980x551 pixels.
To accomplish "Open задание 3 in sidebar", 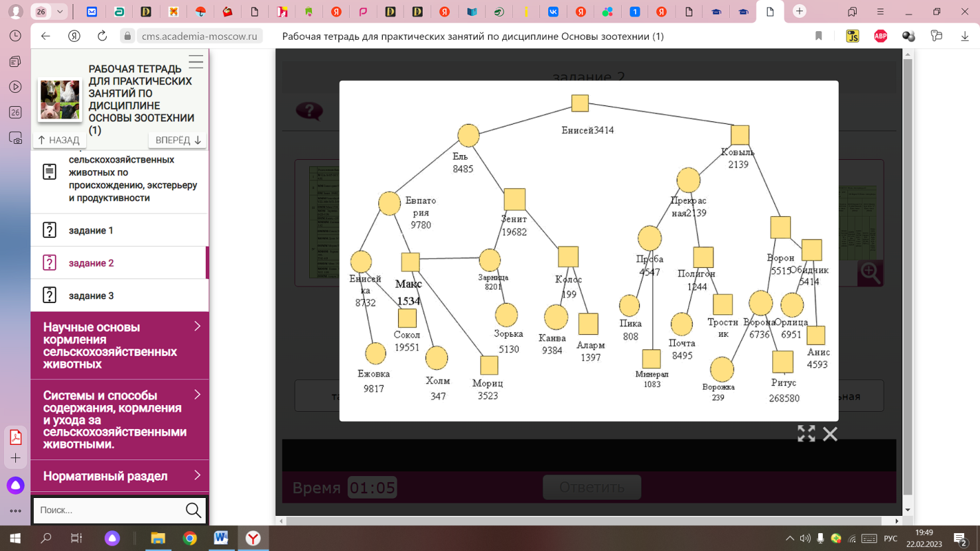I will tap(91, 296).
